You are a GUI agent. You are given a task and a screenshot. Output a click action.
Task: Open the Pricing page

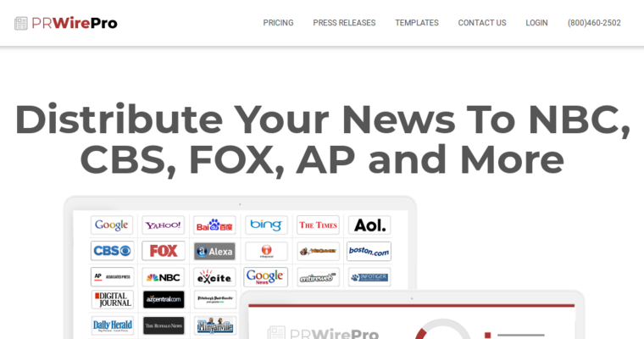click(x=278, y=23)
